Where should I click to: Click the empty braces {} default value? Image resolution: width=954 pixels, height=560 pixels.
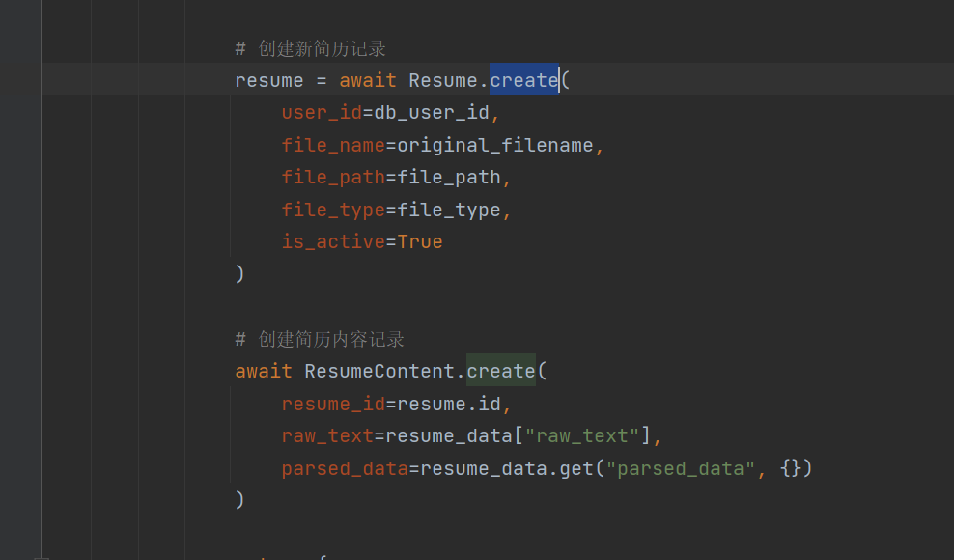pyautogui.click(x=791, y=468)
